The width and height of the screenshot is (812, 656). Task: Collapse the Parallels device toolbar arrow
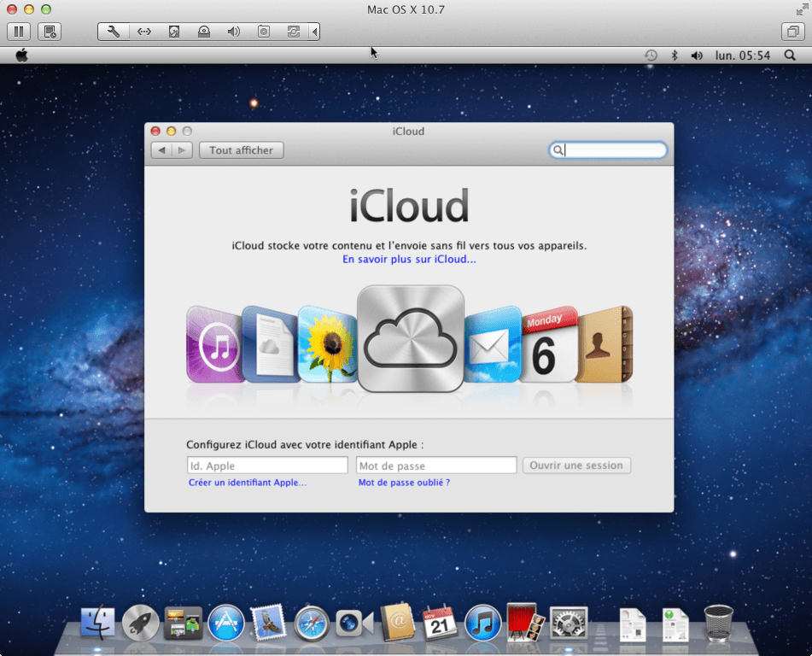tap(314, 32)
